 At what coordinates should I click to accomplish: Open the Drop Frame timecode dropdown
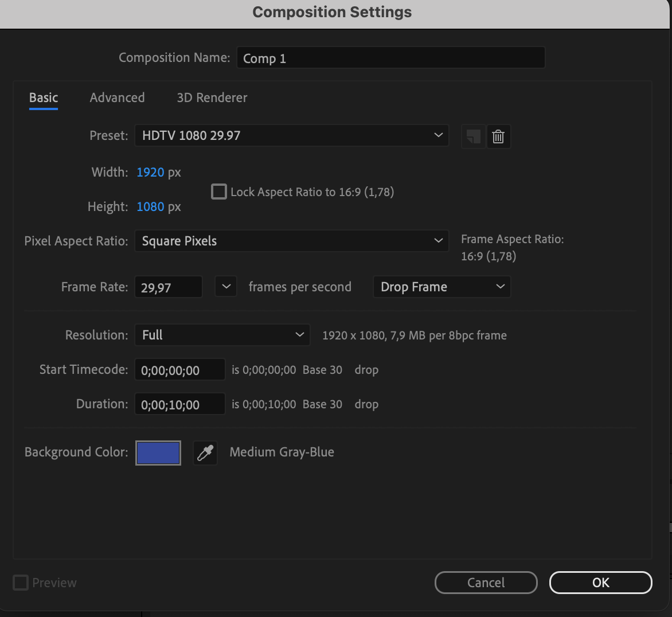pos(442,287)
